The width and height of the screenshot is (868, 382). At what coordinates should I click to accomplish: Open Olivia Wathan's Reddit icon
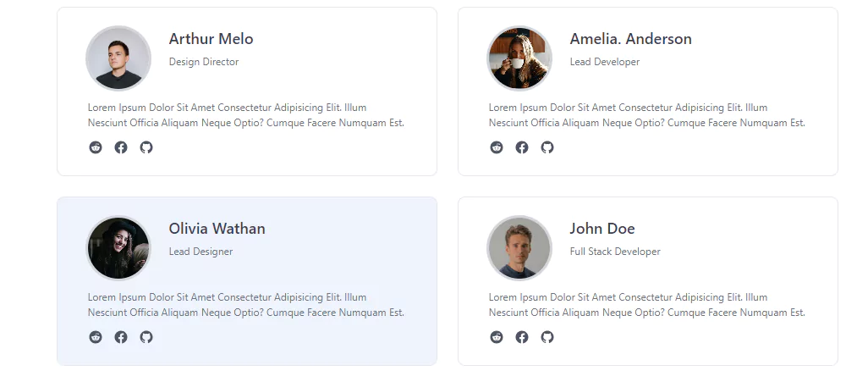coord(96,337)
